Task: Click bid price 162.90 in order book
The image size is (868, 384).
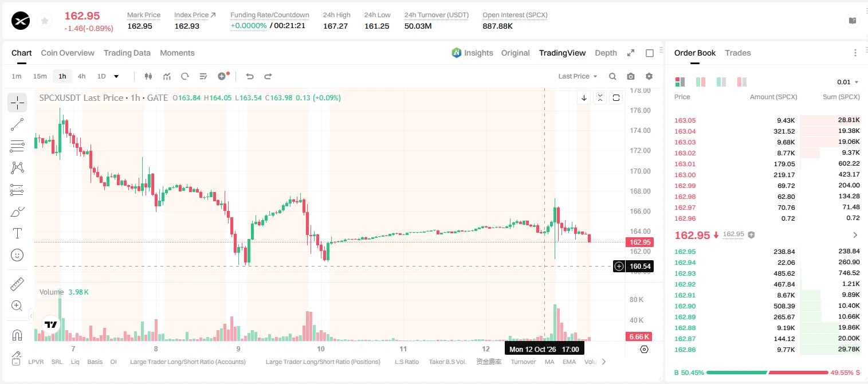Action: 685,306
